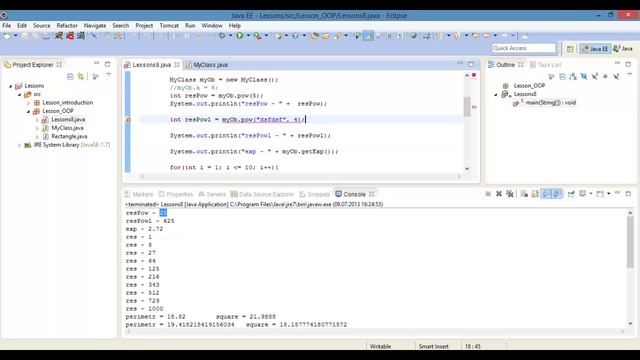640x360 pixels.
Task: Toggle Link with Editor in Project Explorer
Action: [x=81, y=77]
